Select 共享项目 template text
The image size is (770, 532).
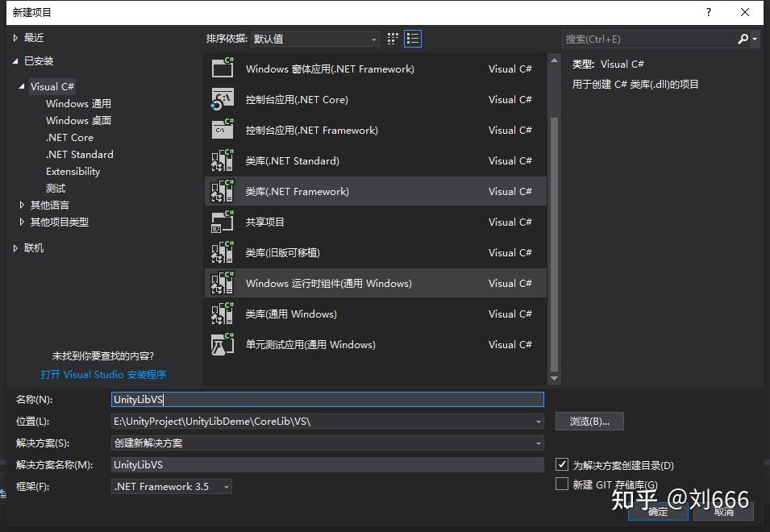(264, 222)
